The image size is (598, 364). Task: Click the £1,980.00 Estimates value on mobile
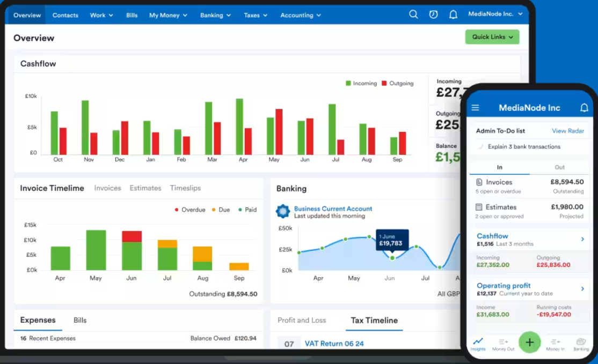coord(567,207)
